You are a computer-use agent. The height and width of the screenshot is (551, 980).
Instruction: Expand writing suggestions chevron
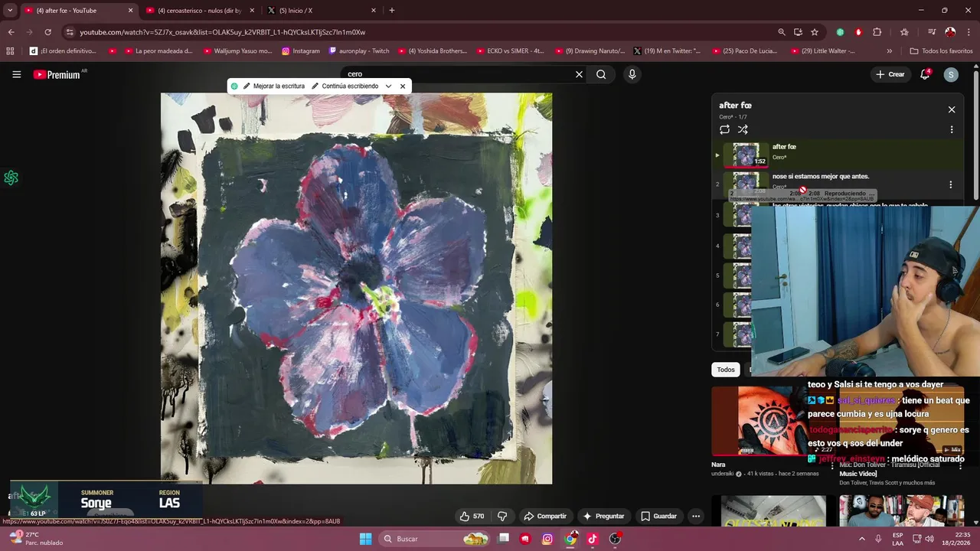tap(388, 86)
